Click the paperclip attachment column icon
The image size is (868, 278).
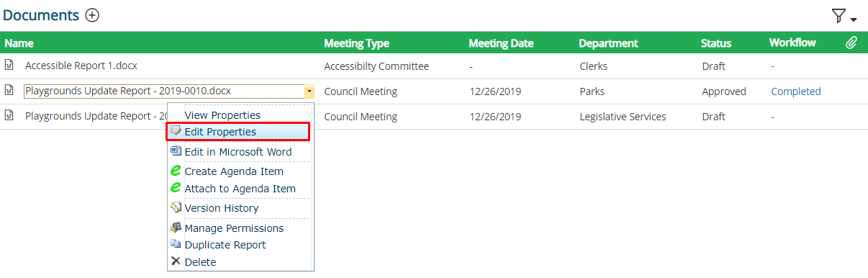[x=851, y=43]
